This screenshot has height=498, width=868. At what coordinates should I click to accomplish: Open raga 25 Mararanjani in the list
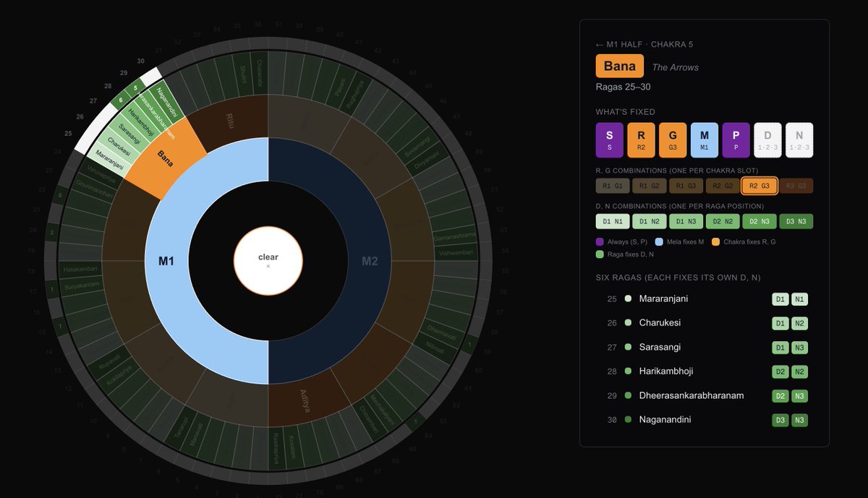tap(705, 299)
